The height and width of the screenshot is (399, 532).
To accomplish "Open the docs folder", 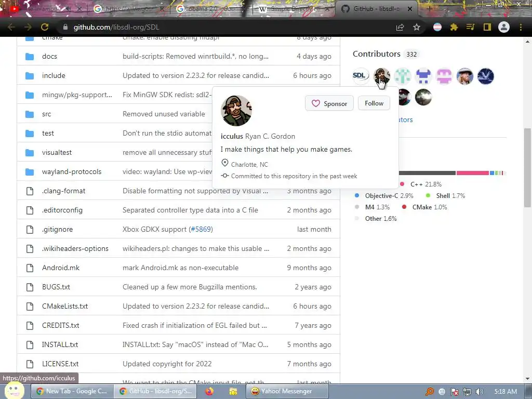I will [x=49, y=56].
